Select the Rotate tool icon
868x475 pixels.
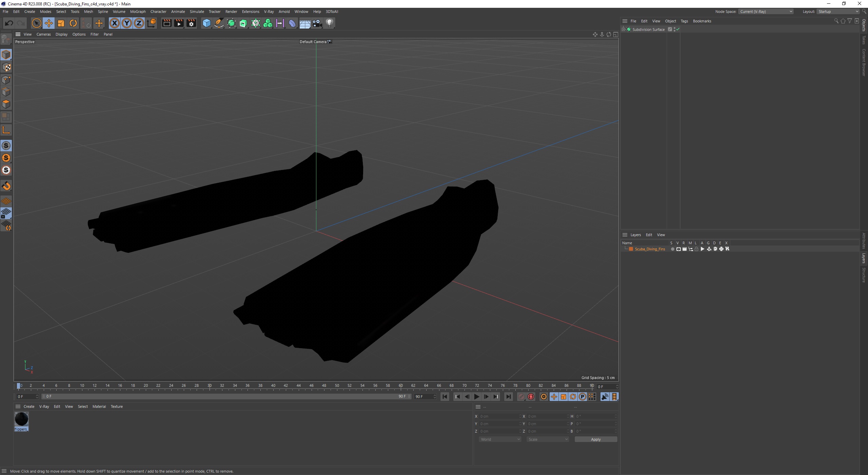coord(74,23)
